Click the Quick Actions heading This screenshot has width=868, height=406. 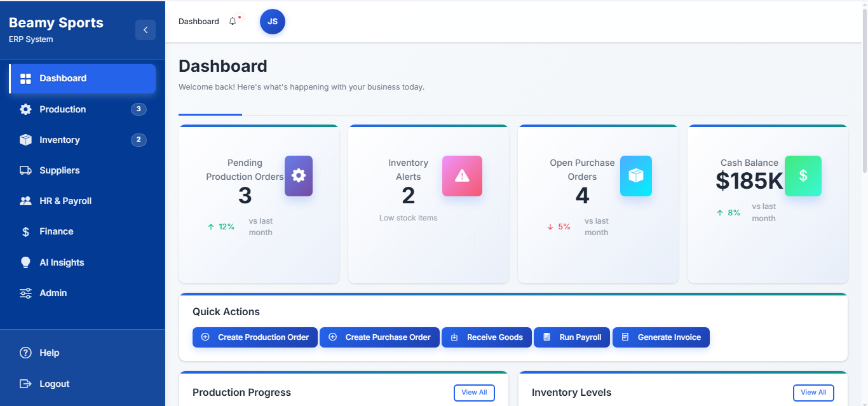226,312
